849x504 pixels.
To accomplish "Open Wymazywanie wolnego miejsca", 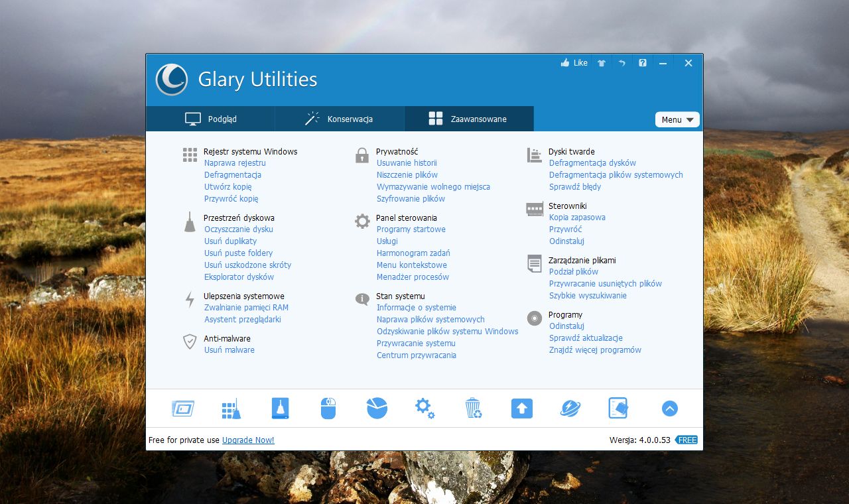I will (433, 186).
